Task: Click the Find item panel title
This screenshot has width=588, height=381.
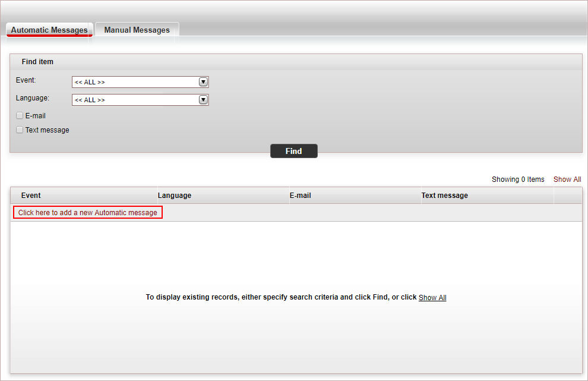Action: (37, 62)
